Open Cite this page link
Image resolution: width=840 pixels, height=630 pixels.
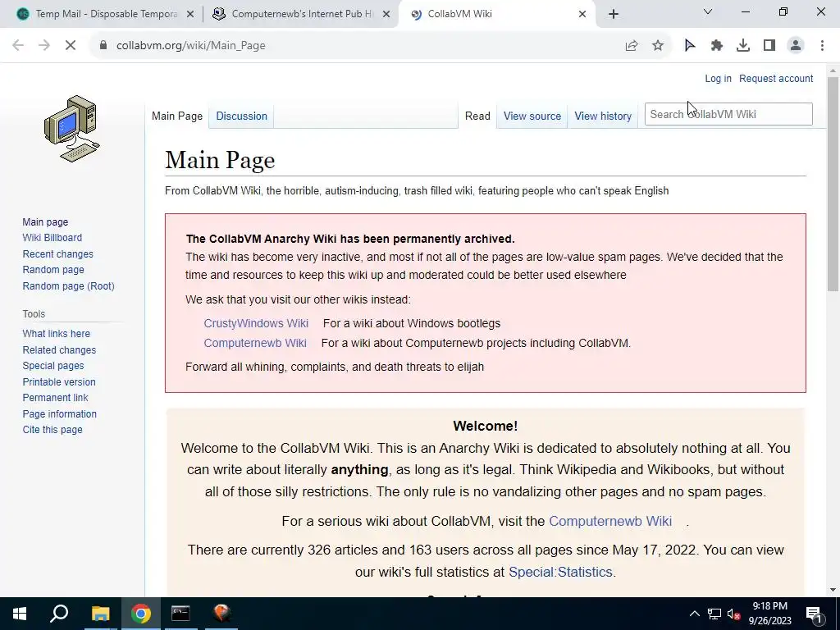(52, 430)
